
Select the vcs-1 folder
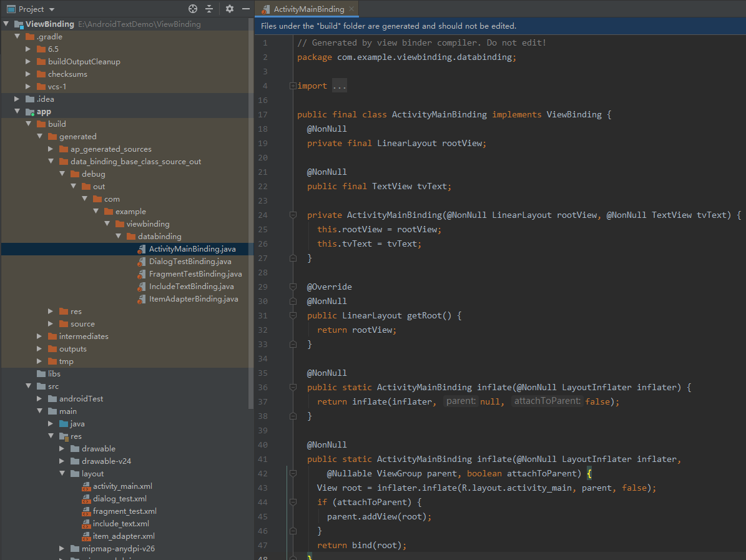57,87
